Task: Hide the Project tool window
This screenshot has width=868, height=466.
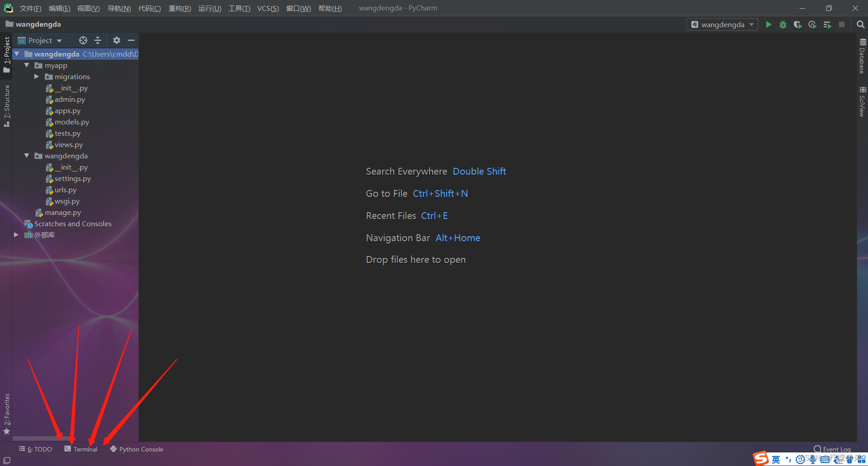Action: coord(131,40)
